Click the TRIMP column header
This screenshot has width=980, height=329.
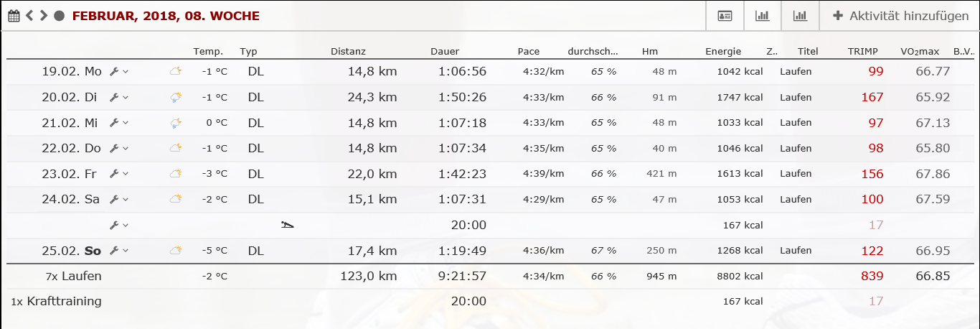862,52
